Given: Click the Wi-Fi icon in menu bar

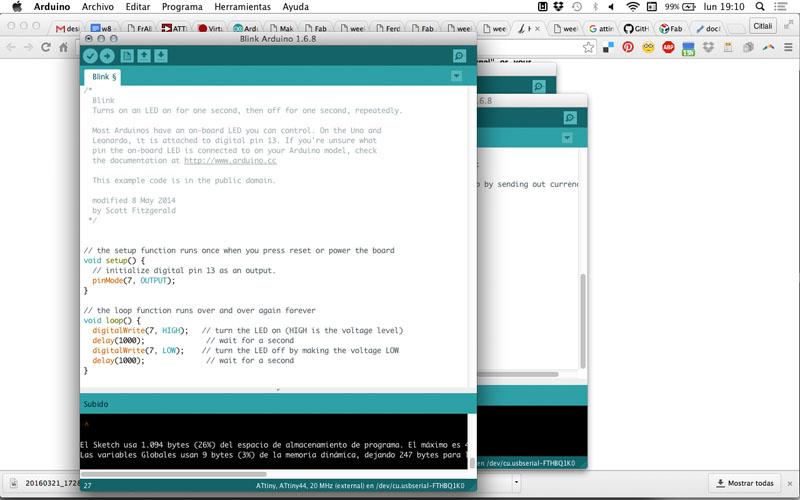Looking at the screenshot, I should coord(633,7).
